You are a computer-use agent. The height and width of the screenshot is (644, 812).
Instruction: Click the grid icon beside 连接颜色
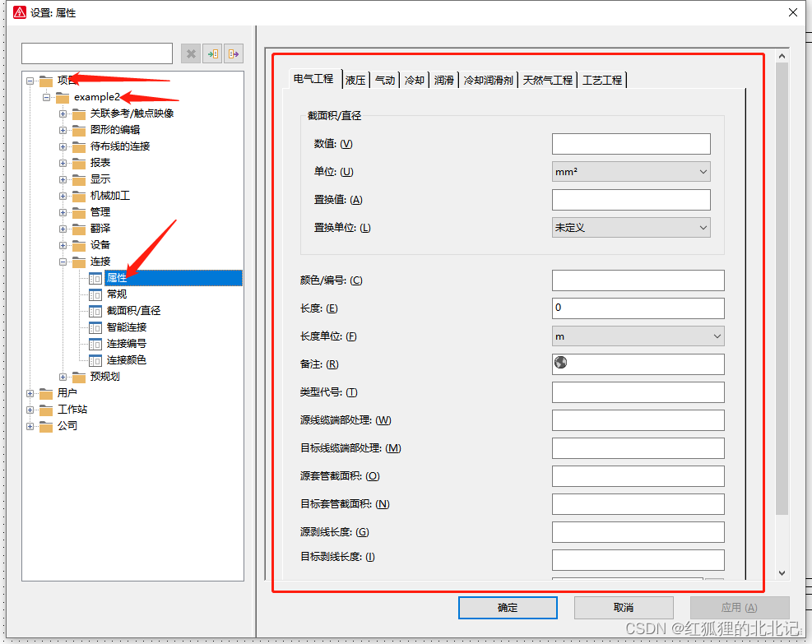pyautogui.click(x=96, y=359)
